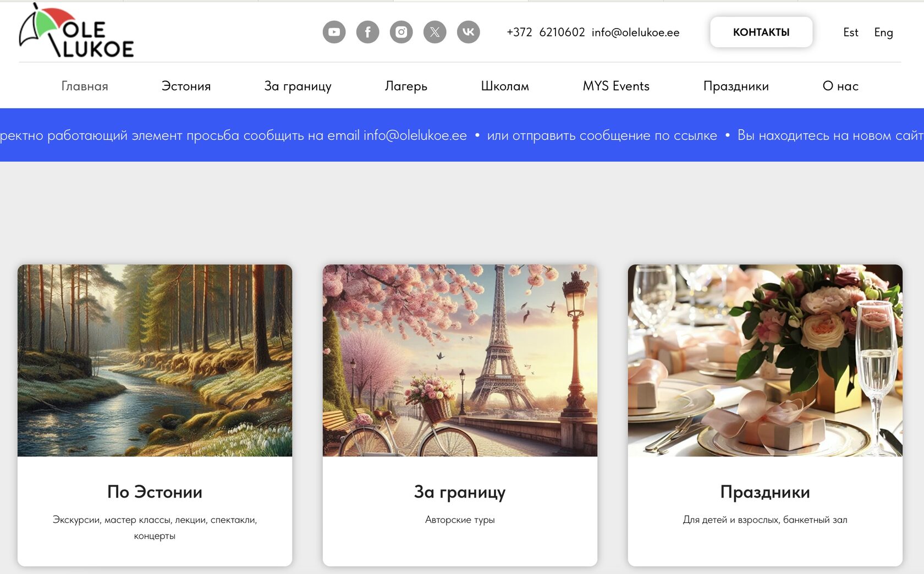Open the X (Twitter) social icon
Viewport: 924px width, 574px height.
coord(435,32)
